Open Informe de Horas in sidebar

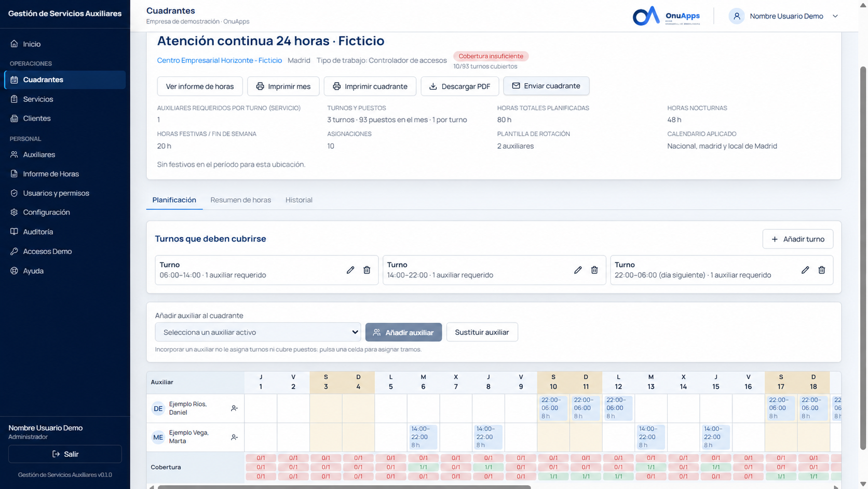[65, 174]
